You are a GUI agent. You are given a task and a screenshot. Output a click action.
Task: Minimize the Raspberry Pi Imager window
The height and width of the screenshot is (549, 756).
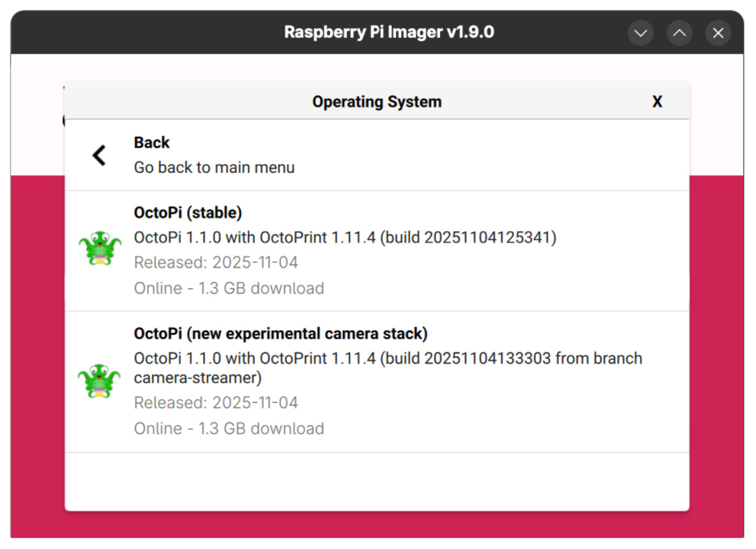pos(640,33)
